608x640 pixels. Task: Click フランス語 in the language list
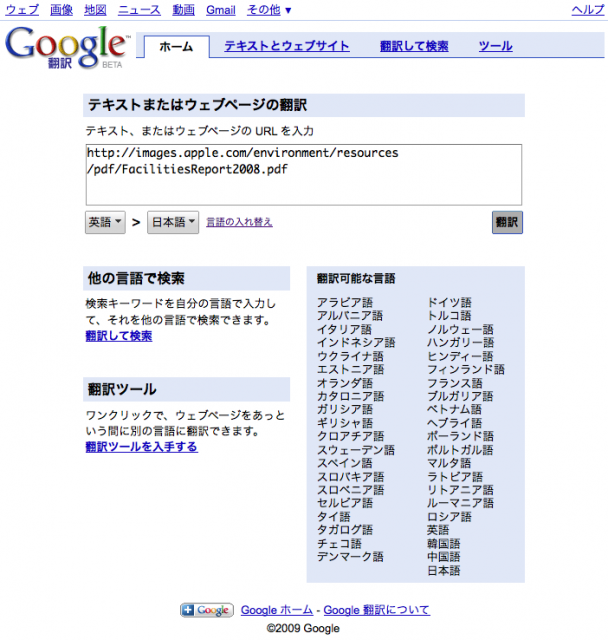pos(455,383)
